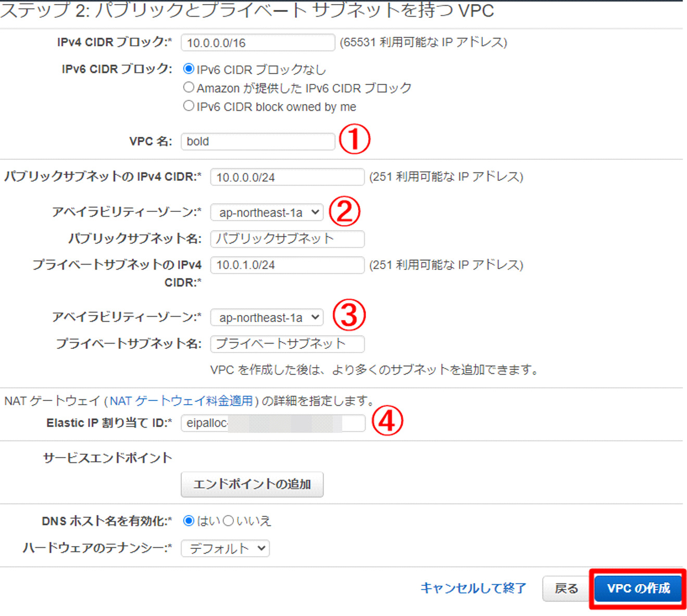Open the ハードウェアのテナンシー dropdown

(x=224, y=548)
